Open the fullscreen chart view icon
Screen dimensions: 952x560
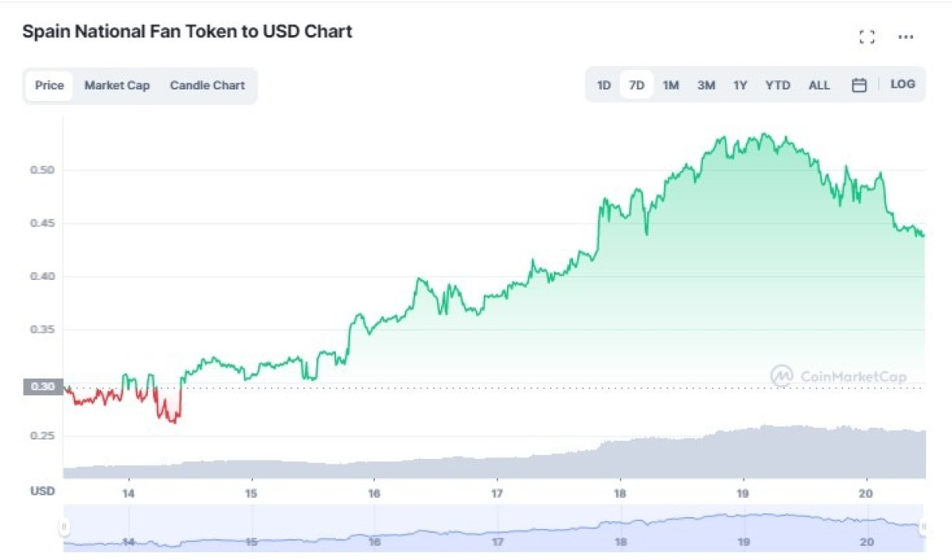pos(866,37)
